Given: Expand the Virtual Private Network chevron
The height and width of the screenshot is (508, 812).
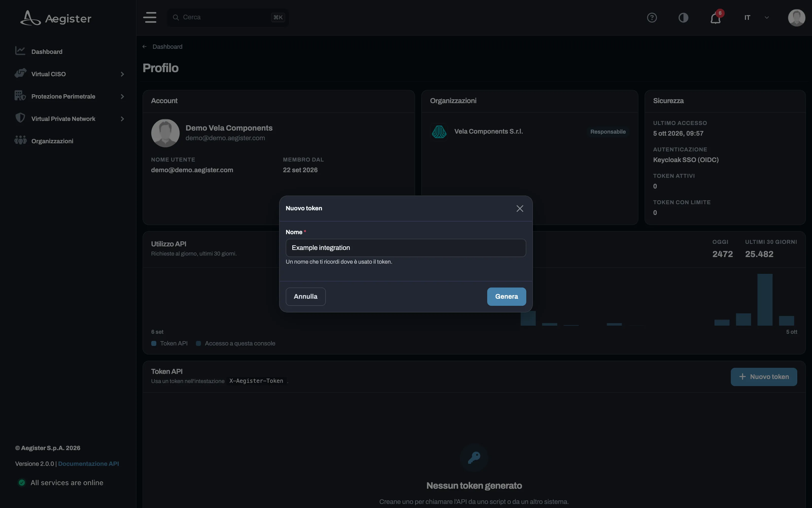Looking at the screenshot, I should click(123, 119).
